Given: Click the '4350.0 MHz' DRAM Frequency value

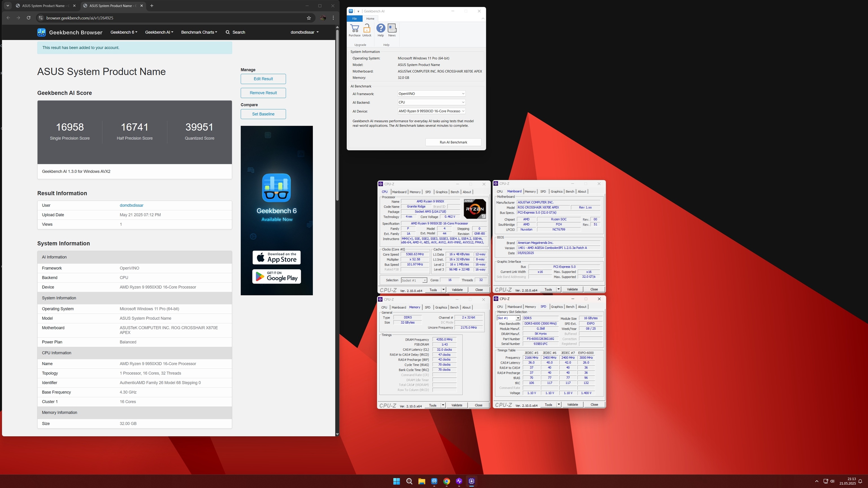Looking at the screenshot, I should 444,339.
